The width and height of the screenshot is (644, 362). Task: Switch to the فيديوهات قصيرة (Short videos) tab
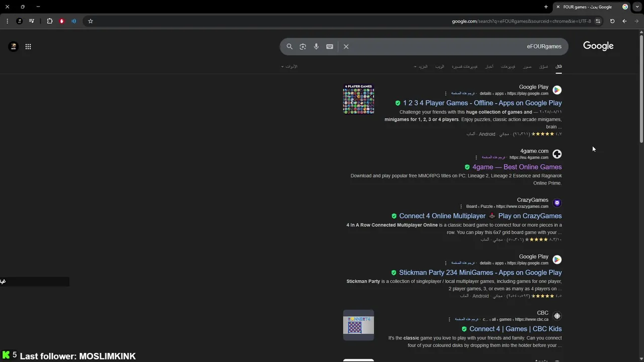click(464, 66)
